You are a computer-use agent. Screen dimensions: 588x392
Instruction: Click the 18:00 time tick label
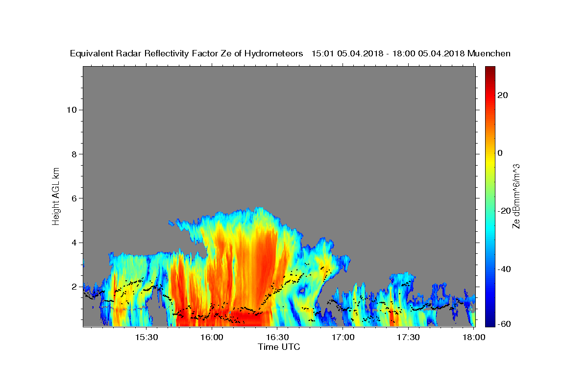[474, 337]
